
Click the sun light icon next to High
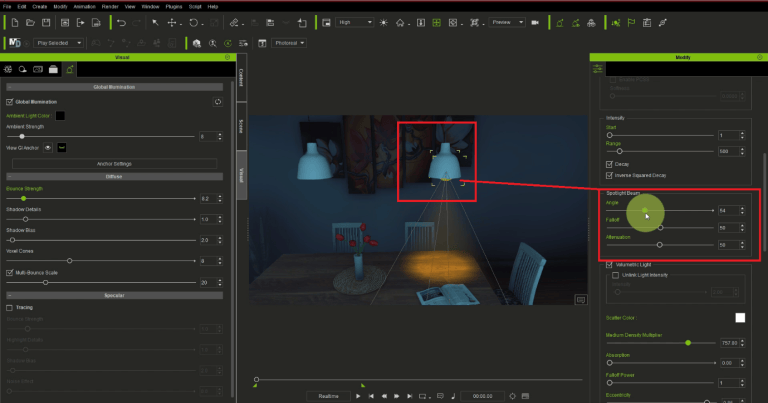click(384, 23)
